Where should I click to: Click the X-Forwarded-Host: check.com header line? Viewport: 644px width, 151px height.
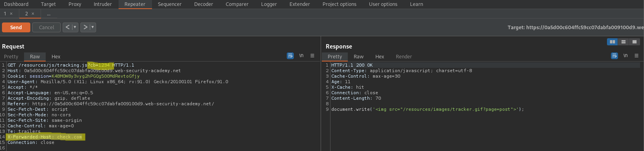tap(45, 137)
